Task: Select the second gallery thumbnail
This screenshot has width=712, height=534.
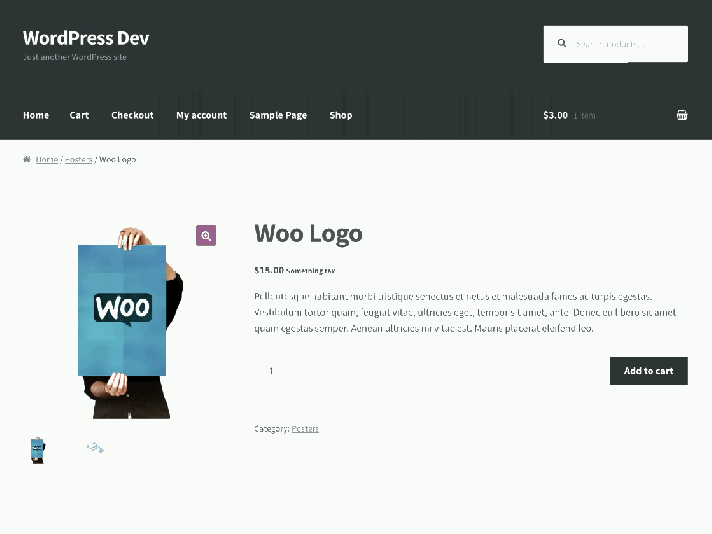Action: [x=95, y=448]
